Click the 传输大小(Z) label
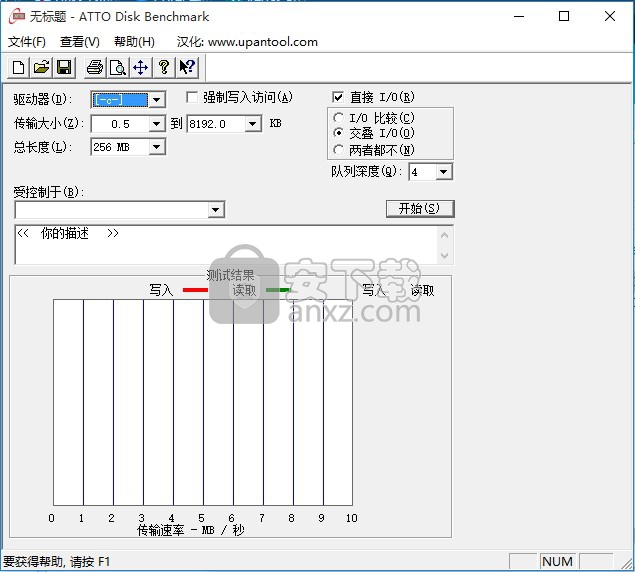 pos(49,123)
